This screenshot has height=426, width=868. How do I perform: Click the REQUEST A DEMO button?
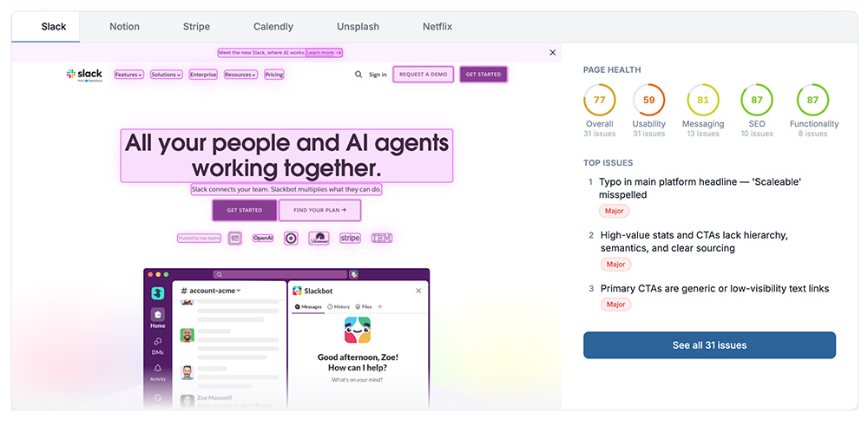click(x=424, y=75)
